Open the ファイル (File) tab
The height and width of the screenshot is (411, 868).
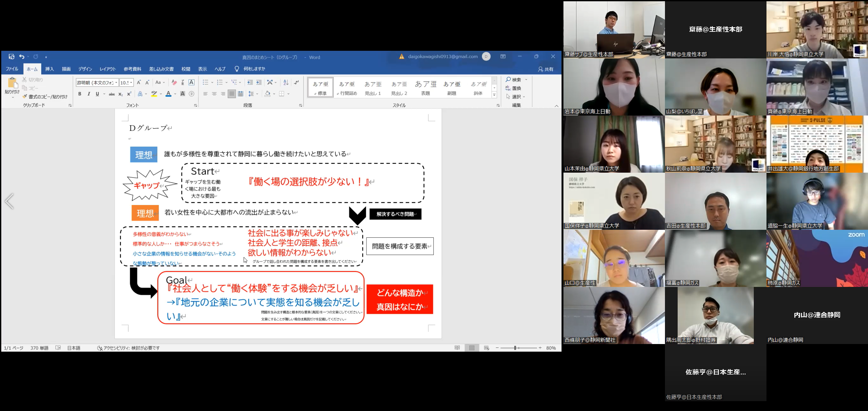12,69
